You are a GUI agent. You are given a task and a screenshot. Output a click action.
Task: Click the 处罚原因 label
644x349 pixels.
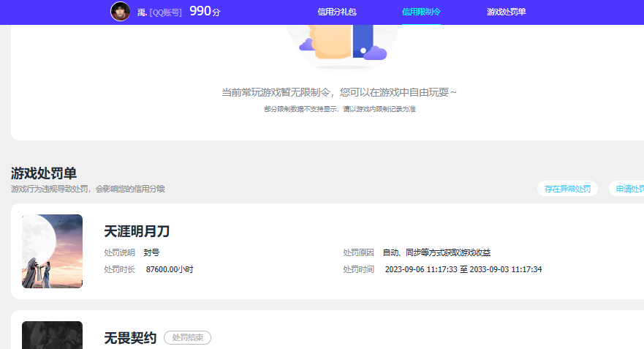(x=359, y=252)
